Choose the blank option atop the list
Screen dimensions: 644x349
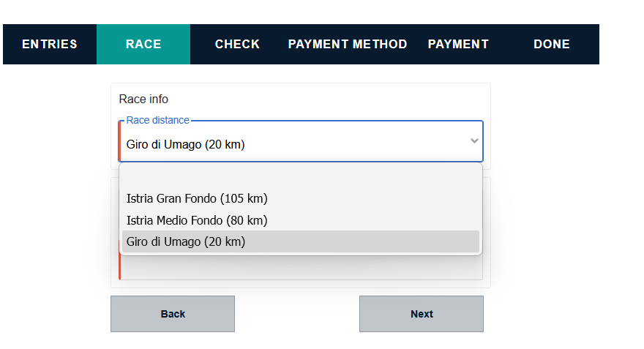(300, 178)
